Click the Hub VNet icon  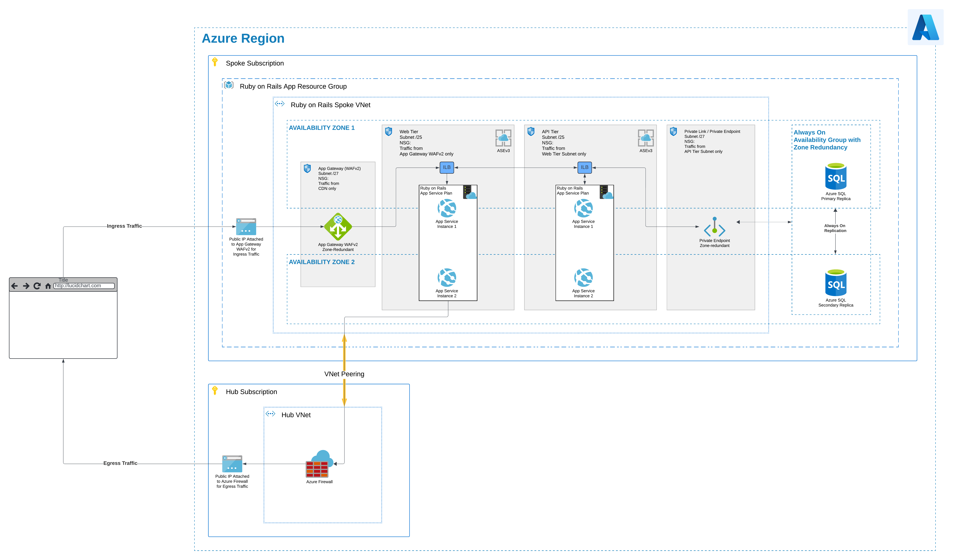click(x=270, y=414)
